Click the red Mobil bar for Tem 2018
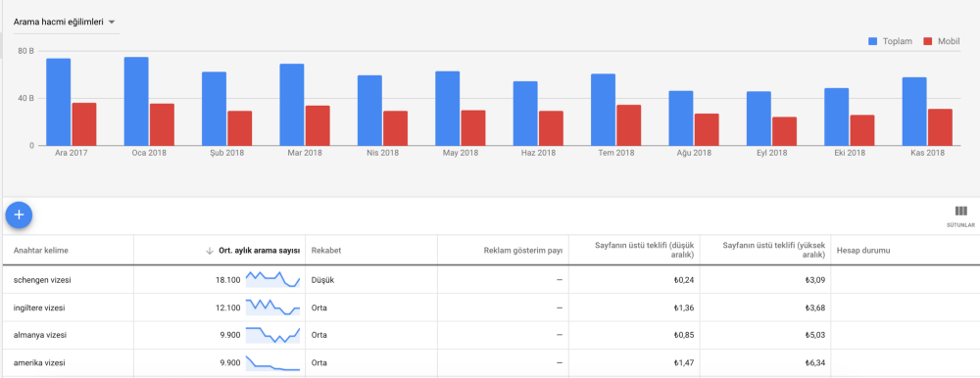 (629, 125)
